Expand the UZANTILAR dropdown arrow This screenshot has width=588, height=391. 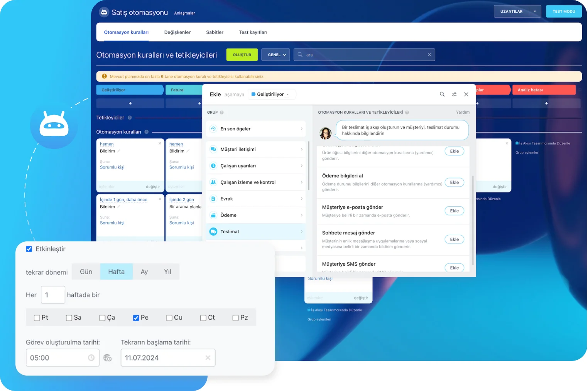point(536,11)
